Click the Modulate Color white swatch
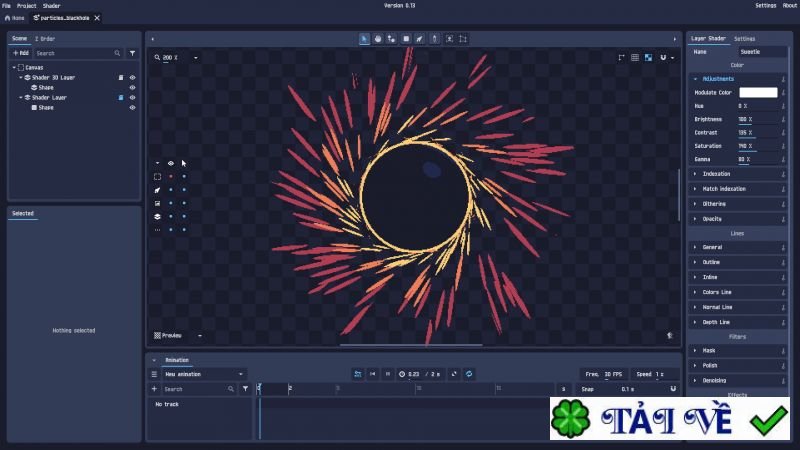Image resolution: width=800 pixels, height=450 pixels. (x=758, y=92)
